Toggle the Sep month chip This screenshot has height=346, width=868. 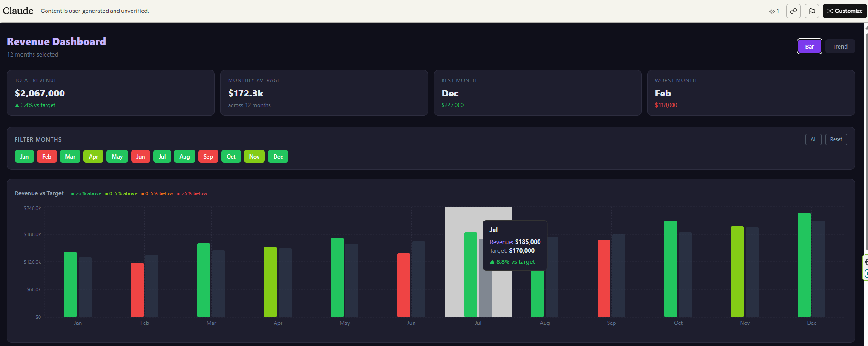pos(208,157)
